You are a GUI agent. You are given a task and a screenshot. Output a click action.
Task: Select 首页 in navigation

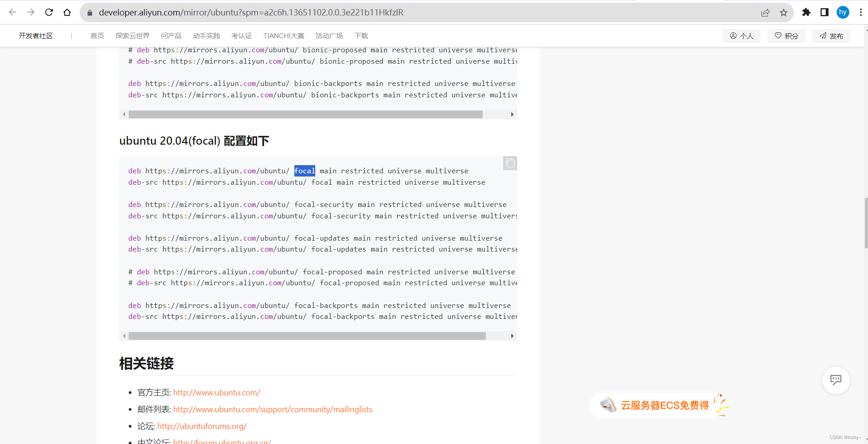click(x=97, y=36)
